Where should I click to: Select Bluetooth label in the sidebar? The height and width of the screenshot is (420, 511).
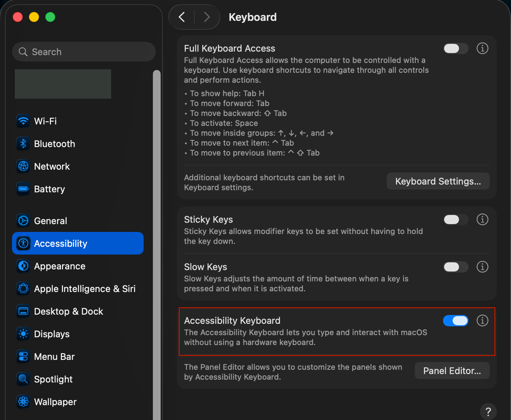click(54, 144)
